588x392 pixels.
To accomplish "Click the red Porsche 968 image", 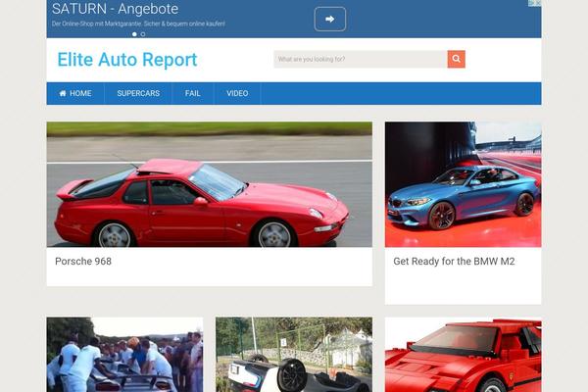I will (210, 184).
